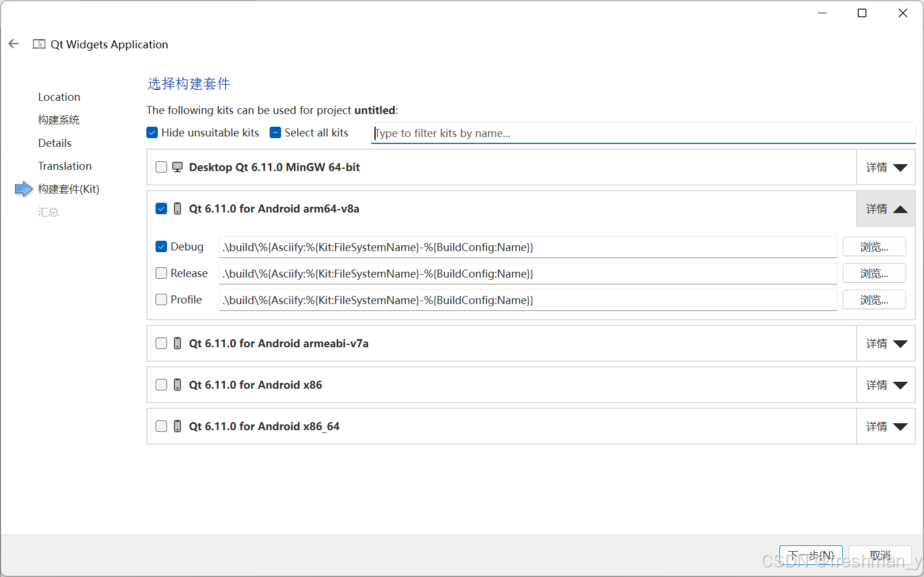Click the phone icon of Android x86_64 kit
The image size is (924, 577).
tap(177, 426)
